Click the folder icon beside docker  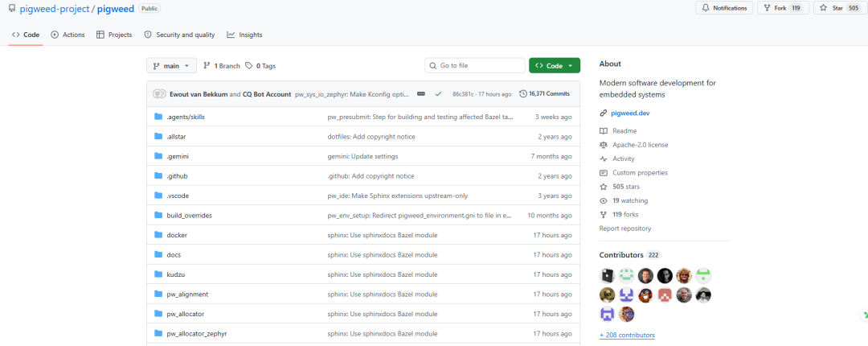coord(158,235)
